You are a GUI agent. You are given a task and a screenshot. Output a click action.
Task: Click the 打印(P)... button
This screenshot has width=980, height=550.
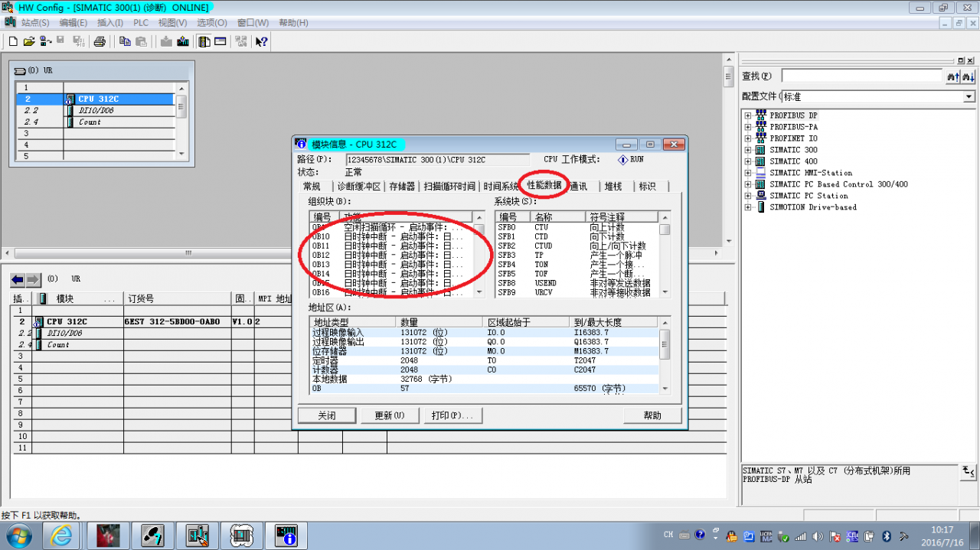click(452, 415)
